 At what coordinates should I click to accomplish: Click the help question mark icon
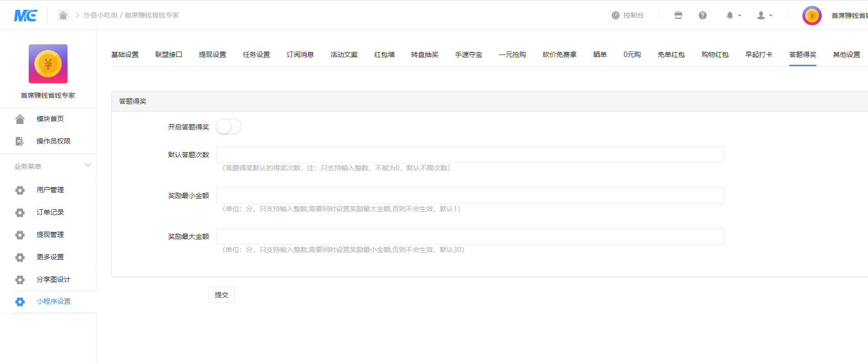[702, 16]
